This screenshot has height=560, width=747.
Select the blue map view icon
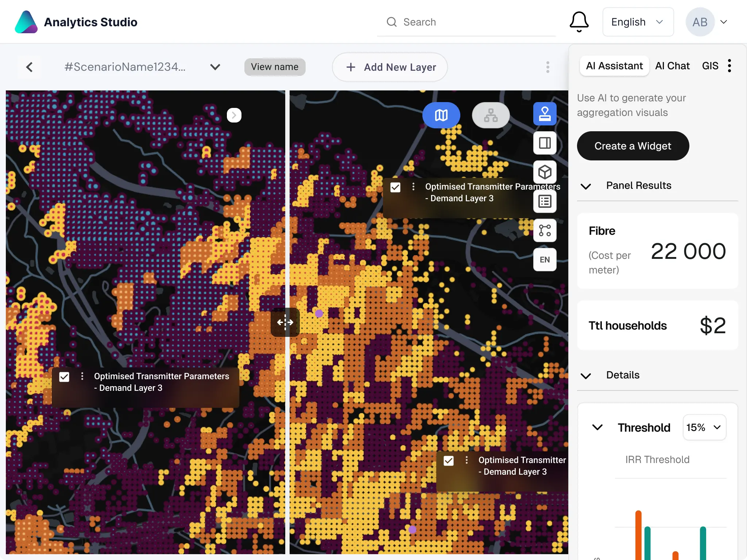(x=441, y=115)
